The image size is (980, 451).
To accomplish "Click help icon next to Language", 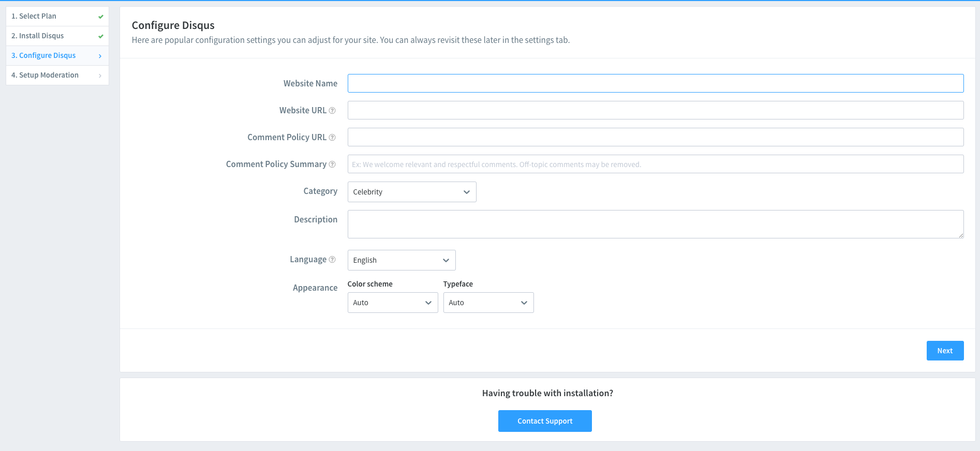I will pyautogui.click(x=332, y=260).
